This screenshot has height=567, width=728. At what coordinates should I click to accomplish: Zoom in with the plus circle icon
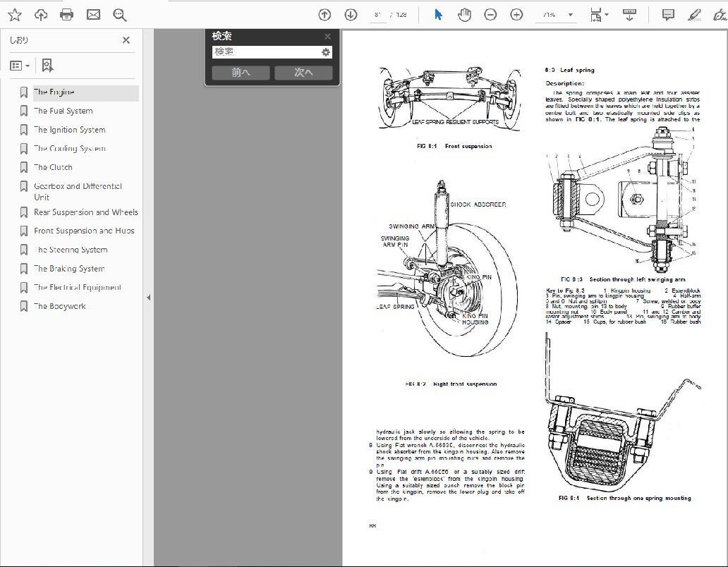516,15
